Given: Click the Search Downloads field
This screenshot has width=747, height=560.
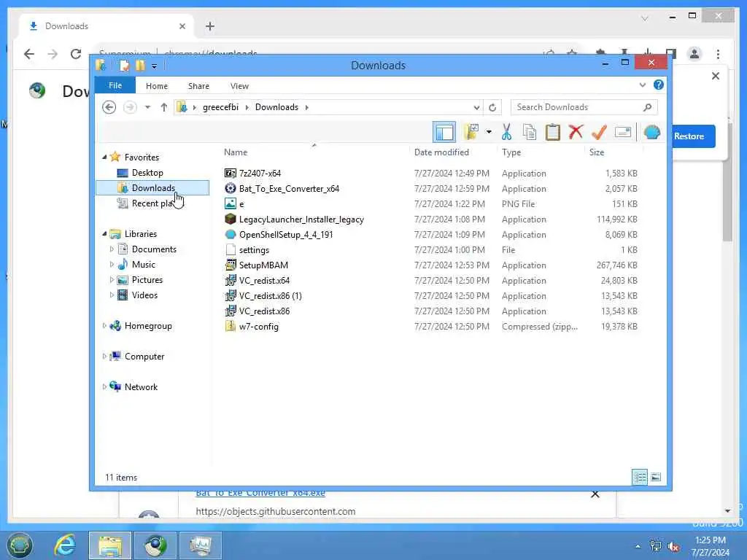Looking at the screenshot, I should (584, 107).
